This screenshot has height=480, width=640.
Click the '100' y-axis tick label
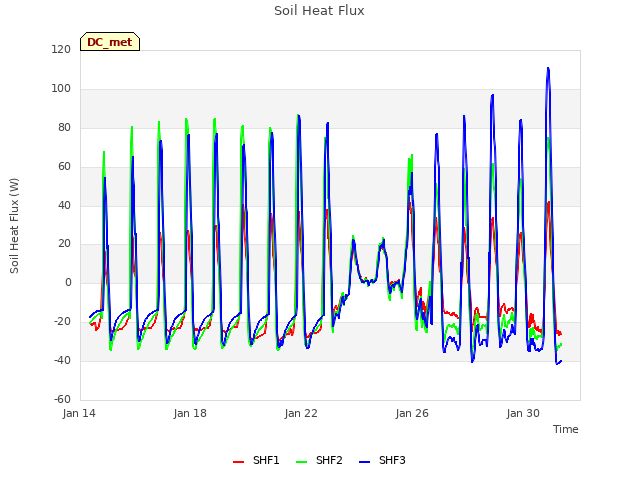tap(61, 89)
